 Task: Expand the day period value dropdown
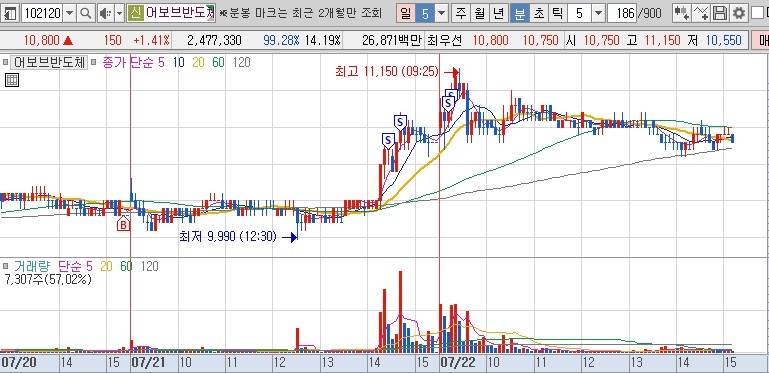[442, 13]
